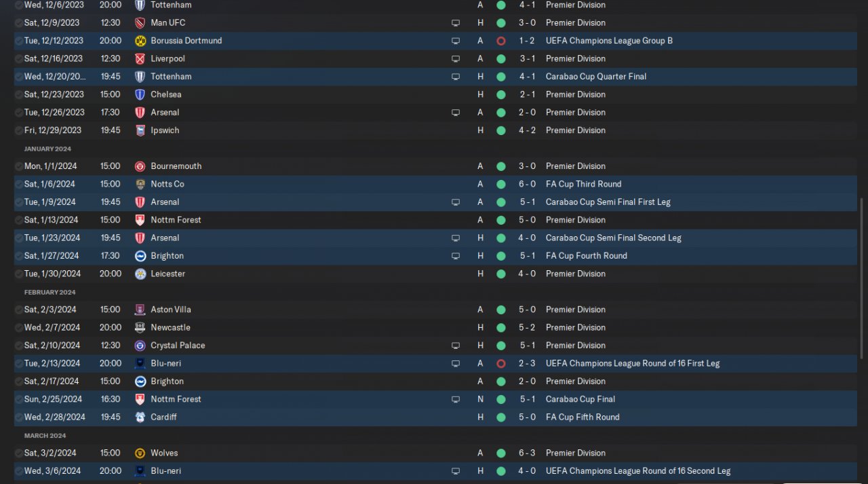This screenshot has width=868, height=484.
Task: Open the Newcastle team name link
Action: (170, 327)
